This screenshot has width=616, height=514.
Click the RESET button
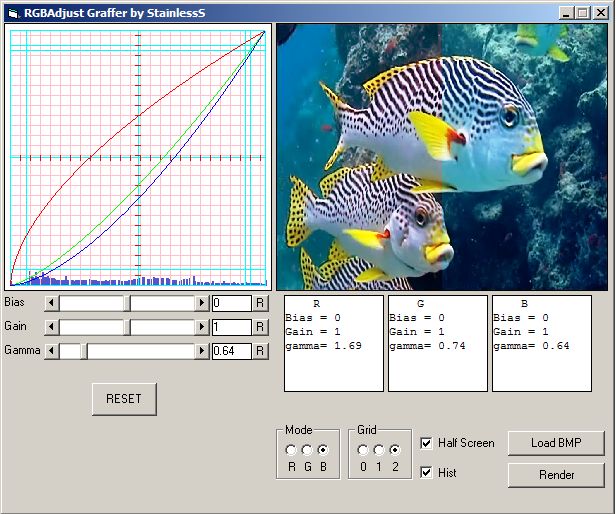click(124, 399)
